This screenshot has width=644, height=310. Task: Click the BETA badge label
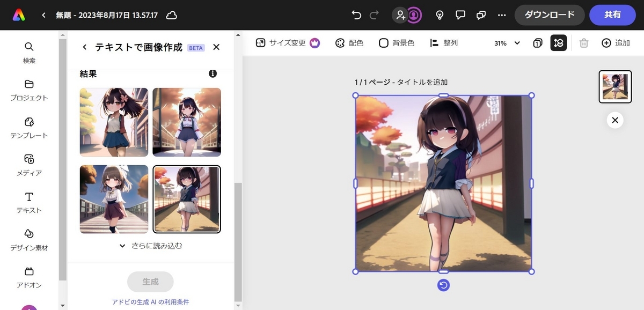tap(196, 48)
